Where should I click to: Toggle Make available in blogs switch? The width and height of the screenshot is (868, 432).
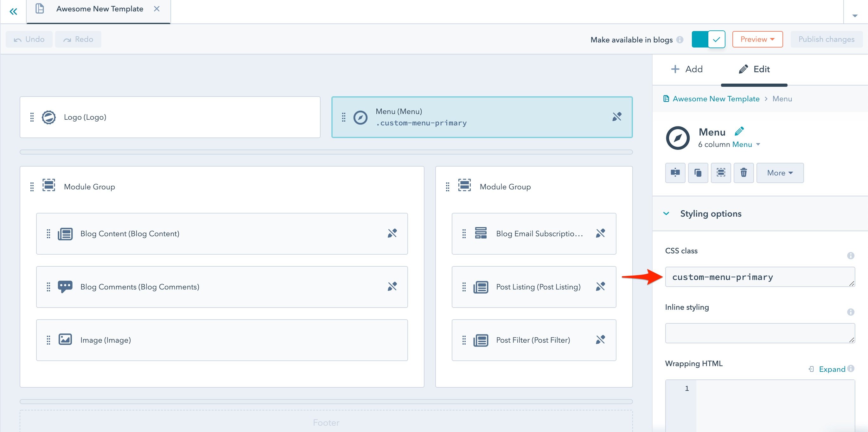(708, 39)
